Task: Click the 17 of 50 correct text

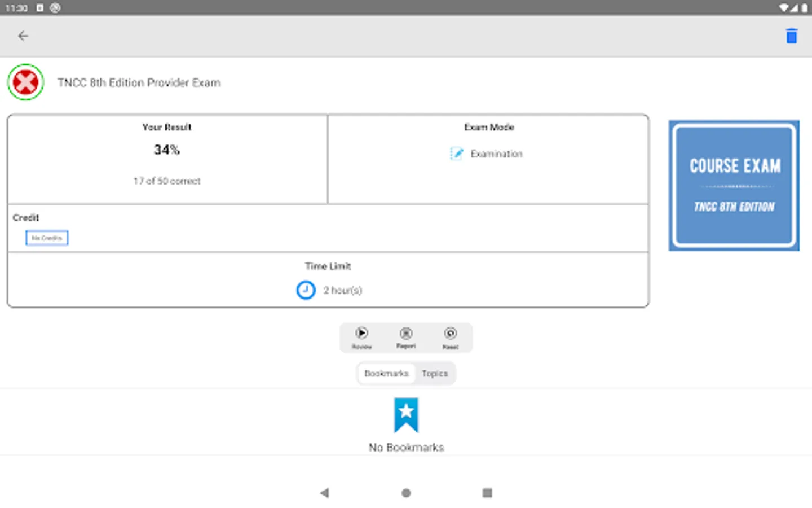Action: coord(167,181)
